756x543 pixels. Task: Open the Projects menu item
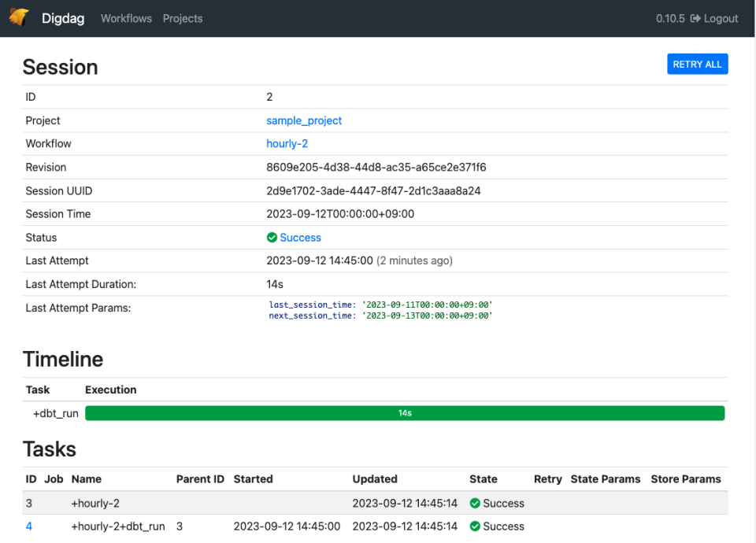tap(182, 18)
